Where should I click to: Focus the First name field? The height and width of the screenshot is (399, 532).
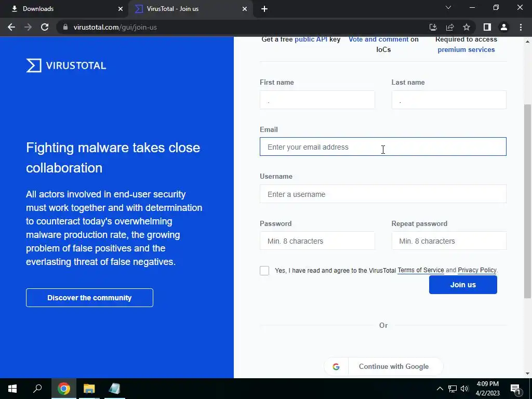(317, 100)
